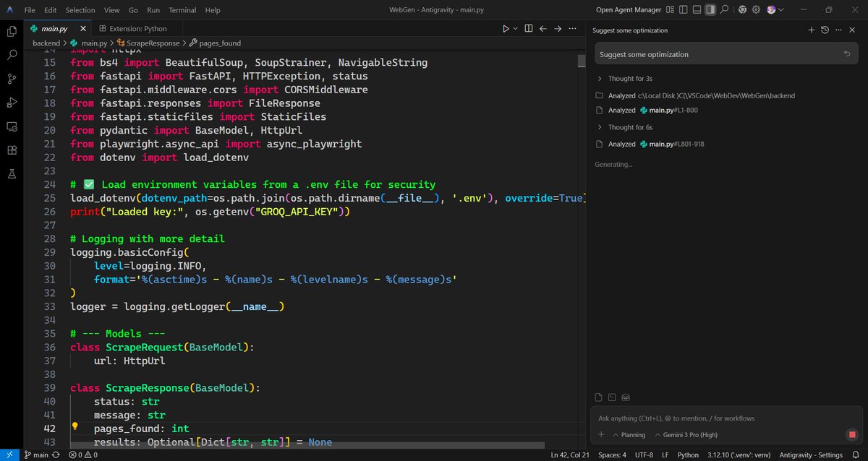This screenshot has height=461, width=868.
Task: Click the main branch in status bar
Action: point(36,455)
